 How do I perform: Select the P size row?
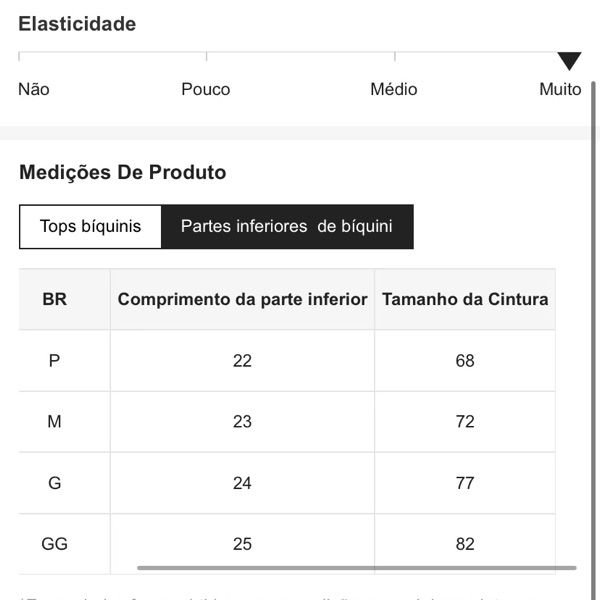55,360
